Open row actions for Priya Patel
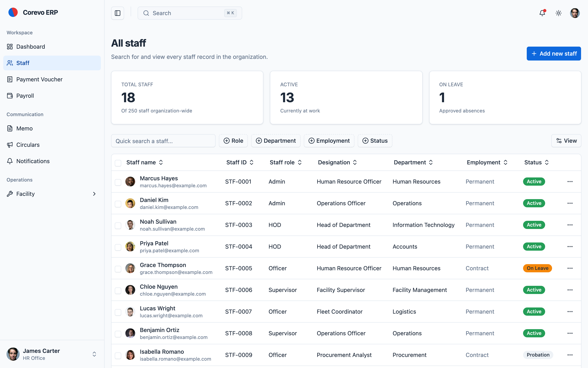Viewport: 588px width, 368px height. (570, 247)
